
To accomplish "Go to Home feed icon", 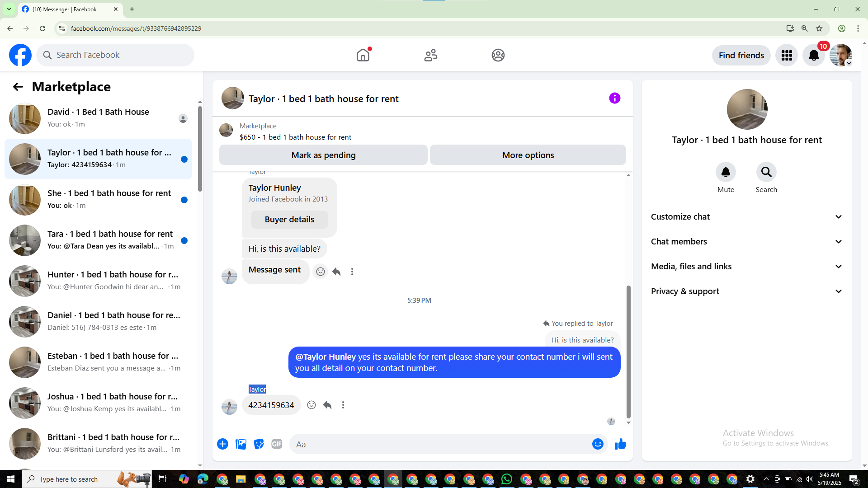I will [363, 55].
